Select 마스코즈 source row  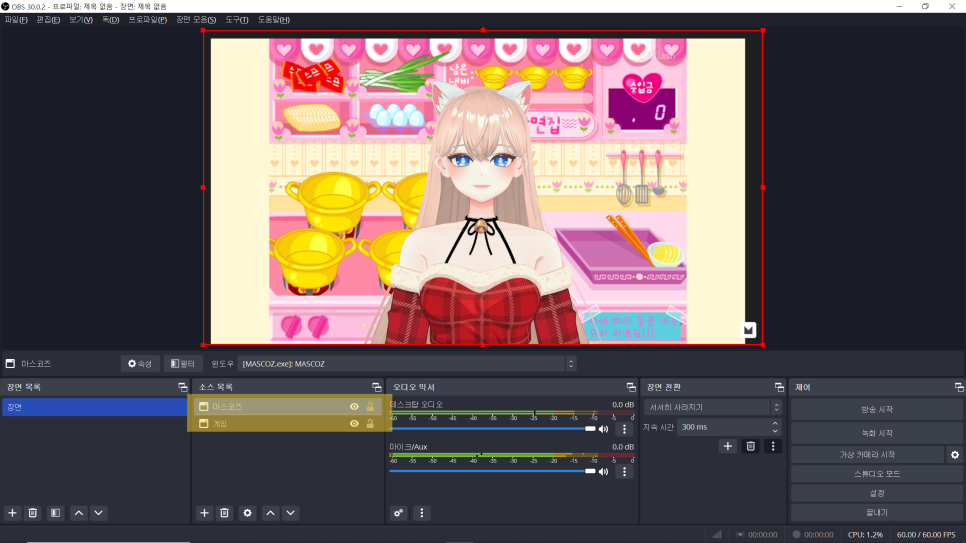tap(287, 407)
